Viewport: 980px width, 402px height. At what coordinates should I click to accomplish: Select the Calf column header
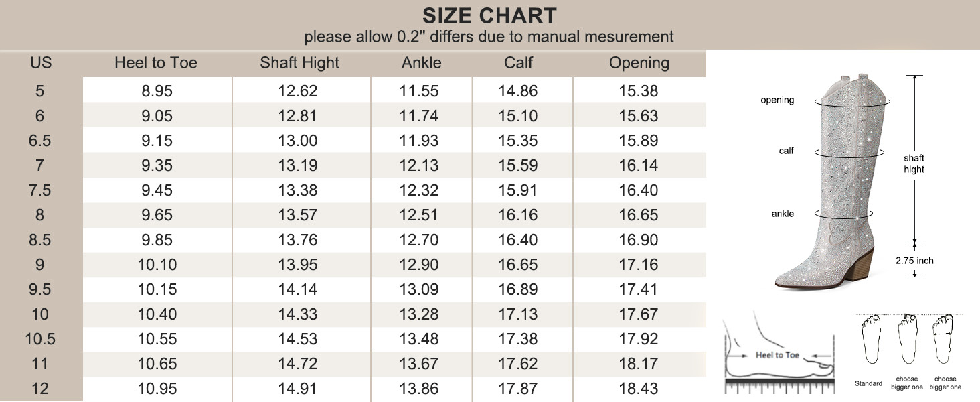tap(518, 63)
